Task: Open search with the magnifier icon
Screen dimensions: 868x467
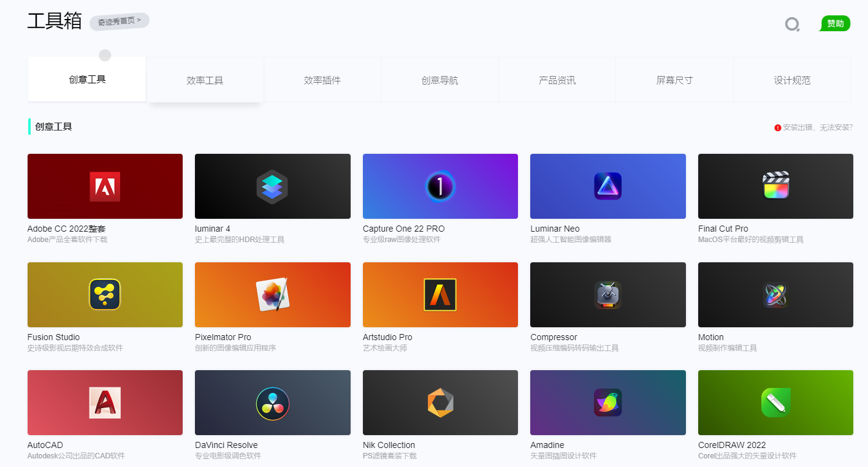Action: click(793, 25)
